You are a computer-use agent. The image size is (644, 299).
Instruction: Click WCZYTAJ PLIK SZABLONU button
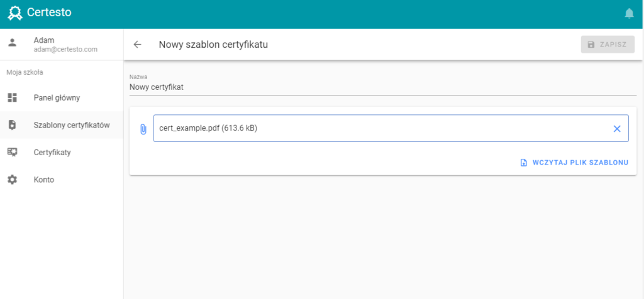click(x=575, y=163)
